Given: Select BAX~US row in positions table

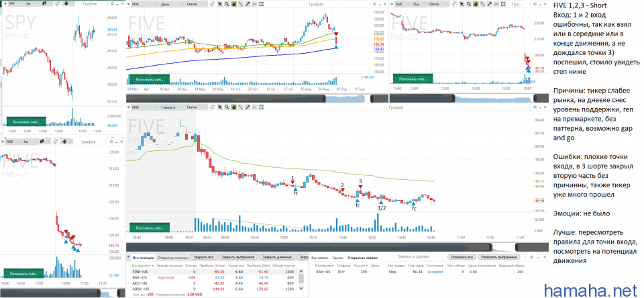Looking at the screenshot, I should tap(215, 277).
